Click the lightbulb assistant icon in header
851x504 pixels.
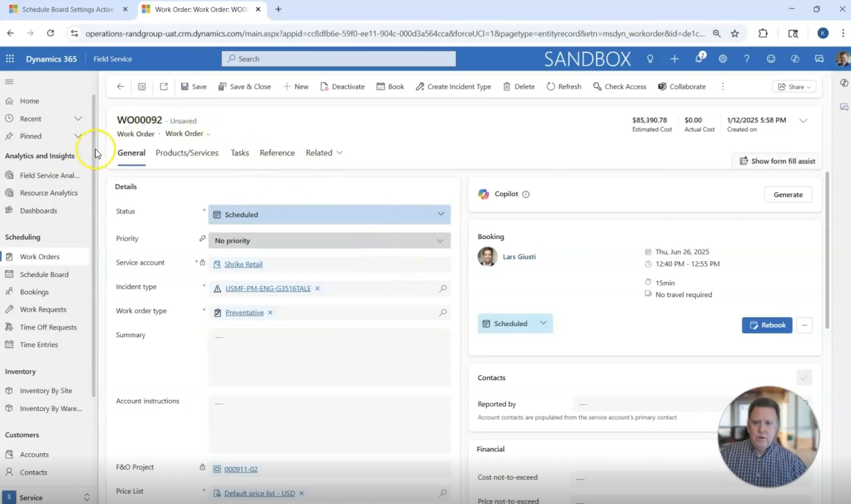point(650,59)
